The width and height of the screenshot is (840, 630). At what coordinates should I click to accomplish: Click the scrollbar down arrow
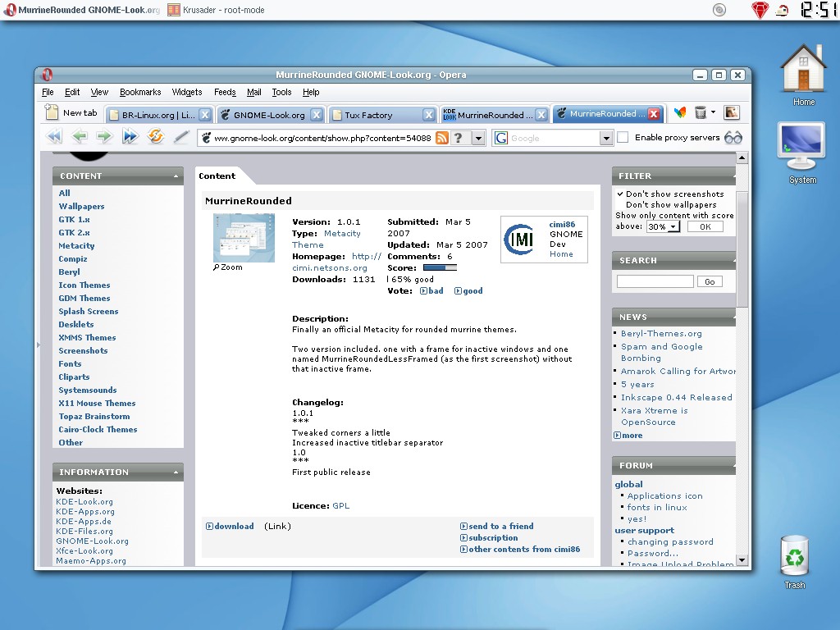(x=742, y=560)
